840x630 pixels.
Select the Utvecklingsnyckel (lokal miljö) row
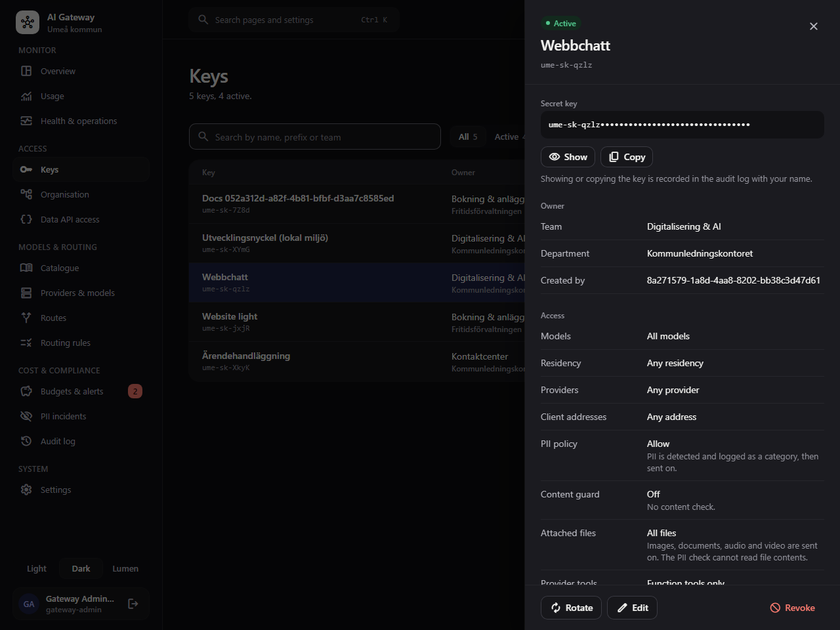coord(357,243)
